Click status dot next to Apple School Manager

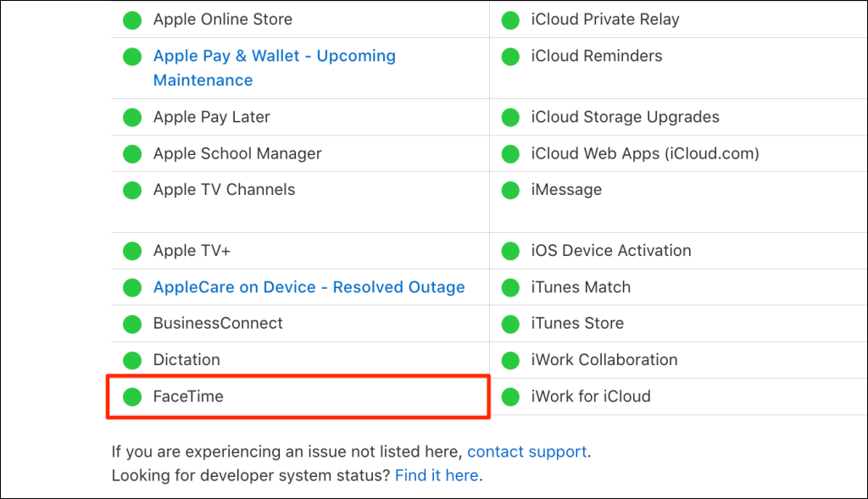pyautogui.click(x=132, y=154)
